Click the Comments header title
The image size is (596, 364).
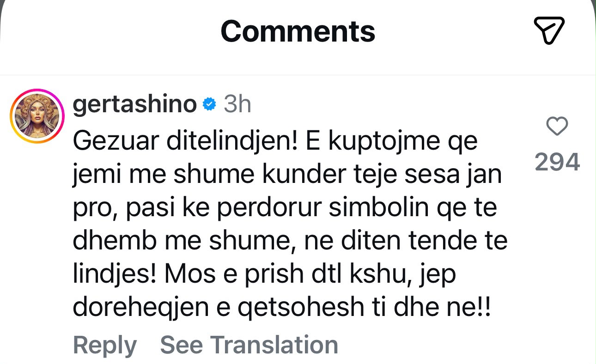tap(298, 31)
